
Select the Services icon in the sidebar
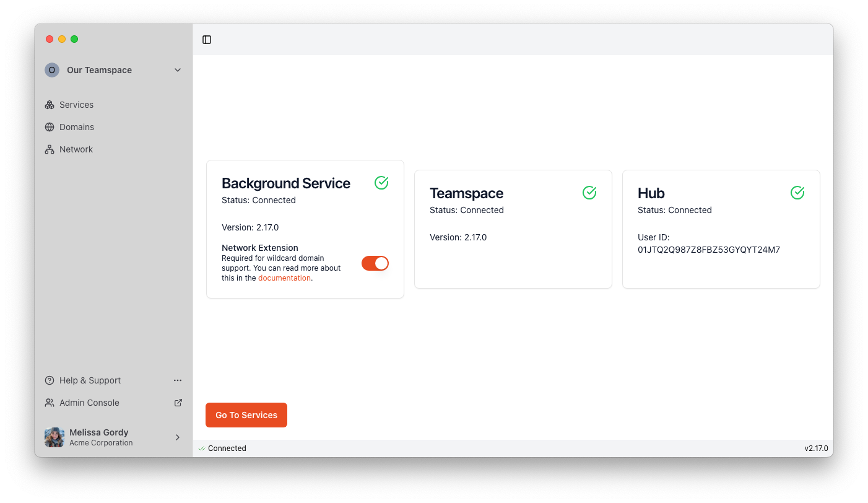coord(50,104)
